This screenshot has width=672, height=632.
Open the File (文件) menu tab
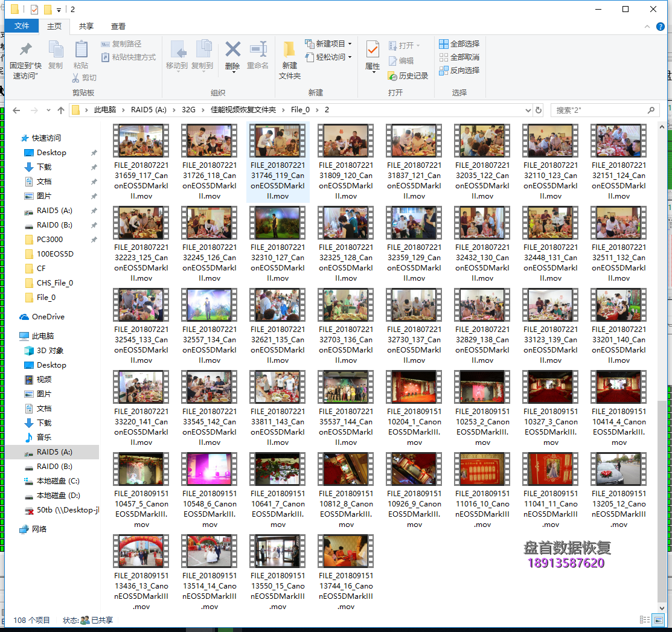21,26
